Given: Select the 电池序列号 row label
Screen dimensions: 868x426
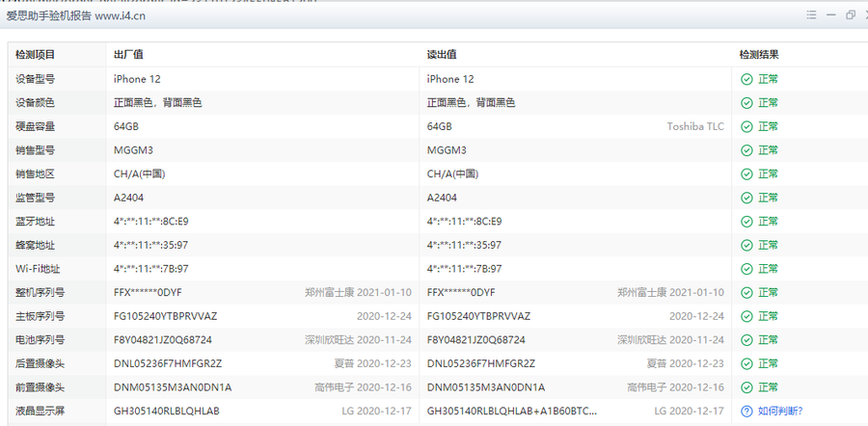Looking at the screenshot, I should pos(40,339).
